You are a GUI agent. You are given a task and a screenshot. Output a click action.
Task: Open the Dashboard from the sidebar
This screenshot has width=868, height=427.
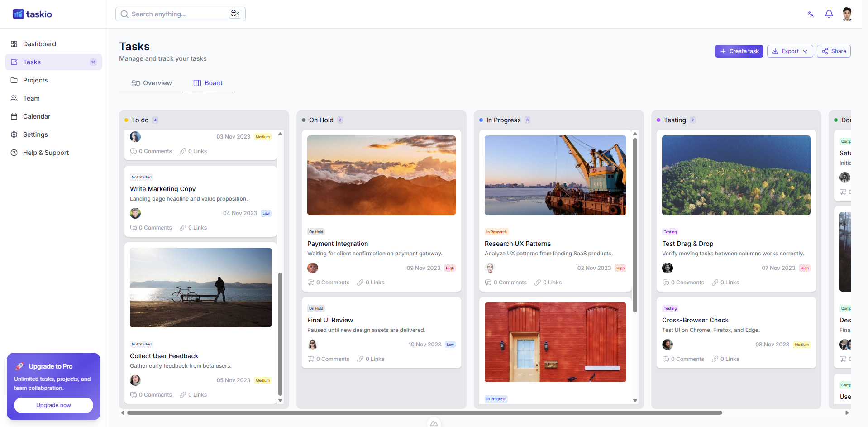(14, 44)
